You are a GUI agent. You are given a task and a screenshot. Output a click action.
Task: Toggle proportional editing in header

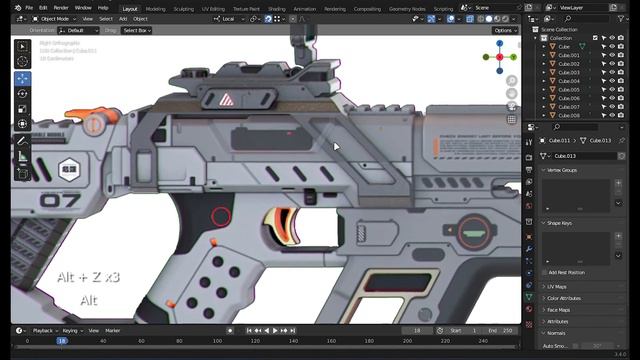point(293,19)
